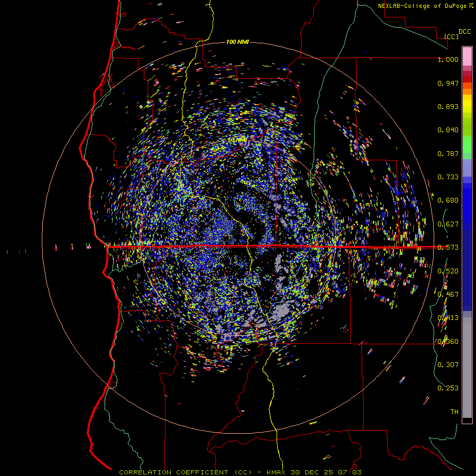Click the CORRELATION COEFFICIENT (CC) caption text
476x476 pixels.
tap(186, 472)
